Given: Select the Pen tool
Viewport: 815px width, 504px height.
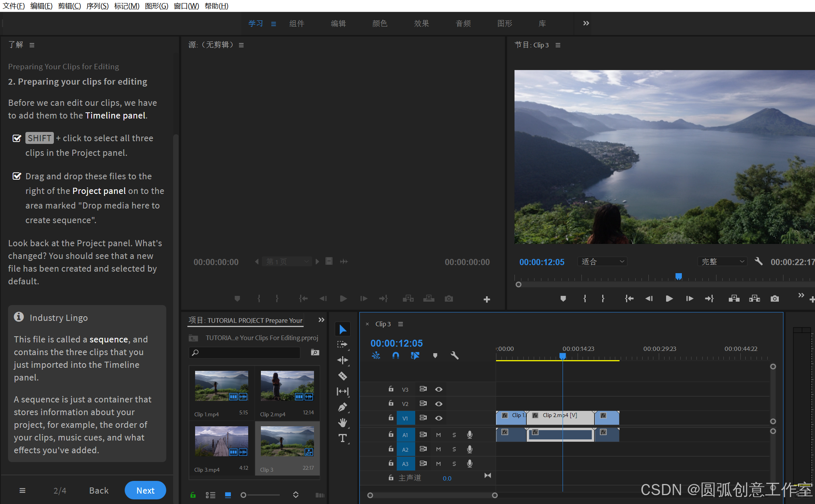Looking at the screenshot, I should (342, 407).
